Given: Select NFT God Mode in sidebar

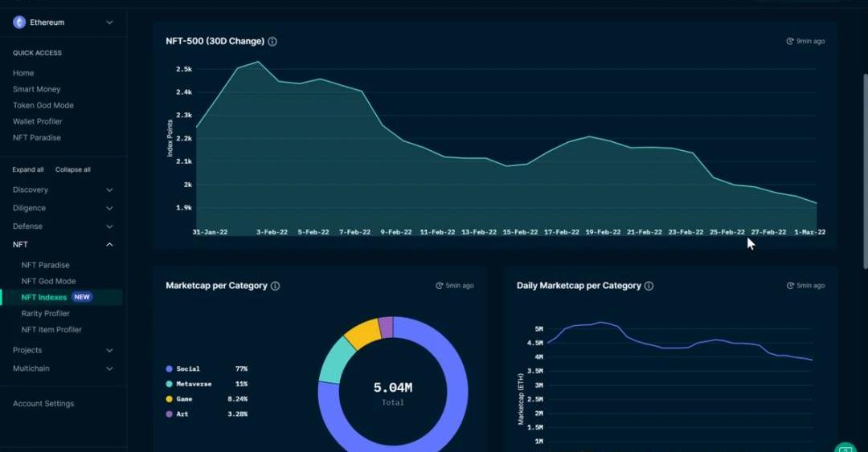Looking at the screenshot, I should [48, 281].
